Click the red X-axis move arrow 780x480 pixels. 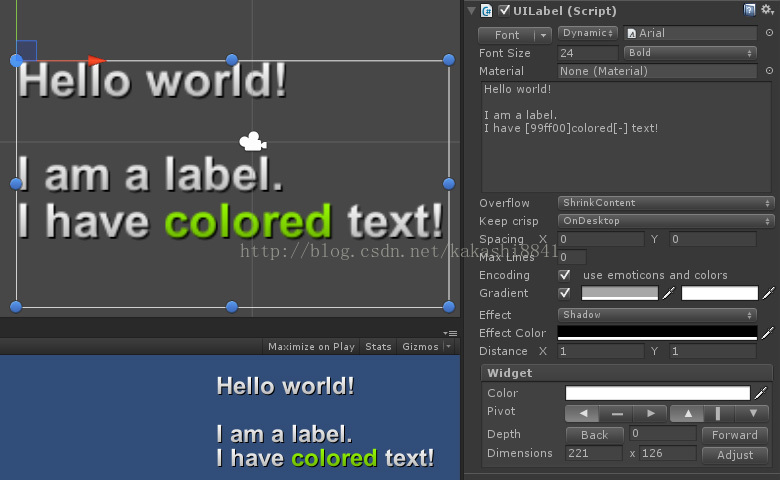[97, 61]
